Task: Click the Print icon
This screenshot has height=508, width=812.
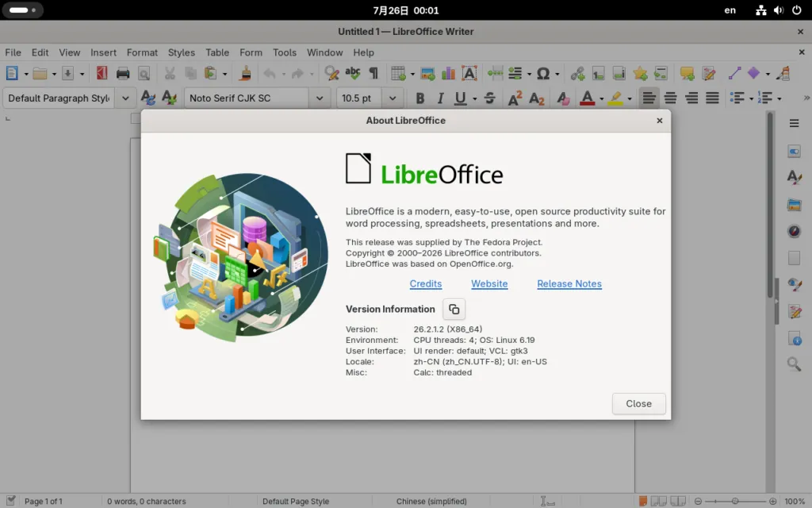Action: [x=123, y=73]
